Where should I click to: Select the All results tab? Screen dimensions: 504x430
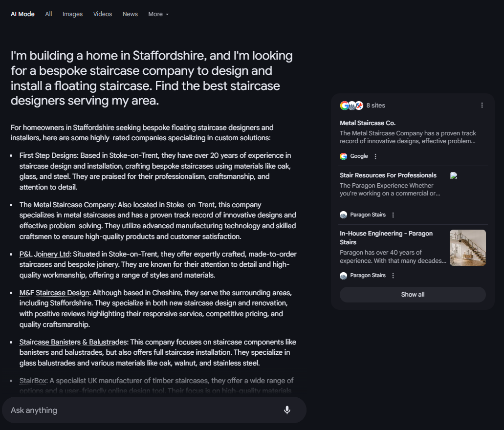click(48, 14)
